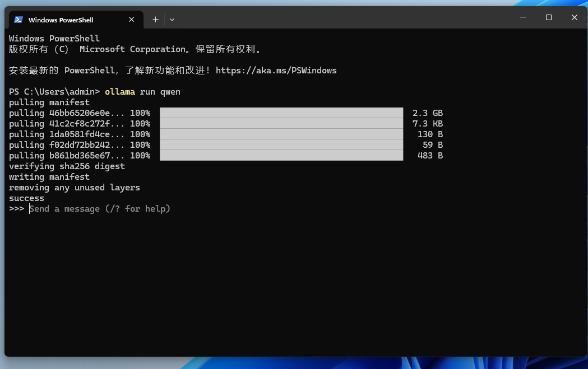
Task: Click the 7.3 KB layer progress bar
Action: click(x=280, y=123)
